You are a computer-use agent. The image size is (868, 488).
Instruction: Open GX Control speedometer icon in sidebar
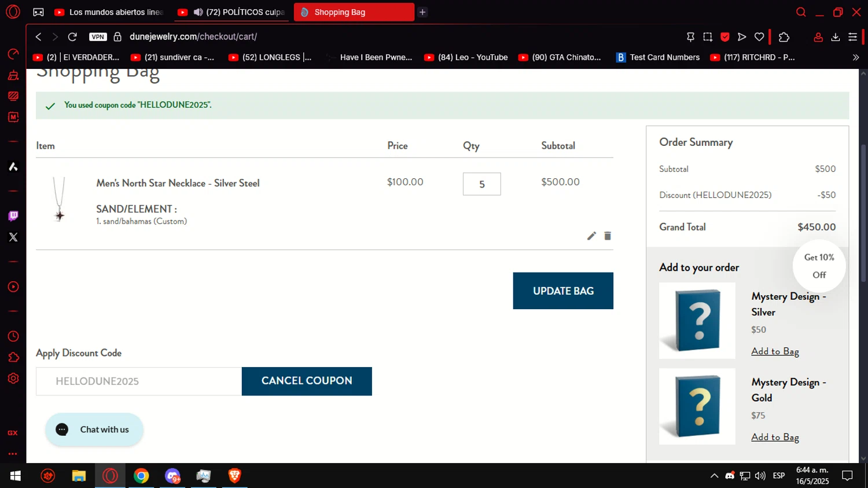[13, 54]
